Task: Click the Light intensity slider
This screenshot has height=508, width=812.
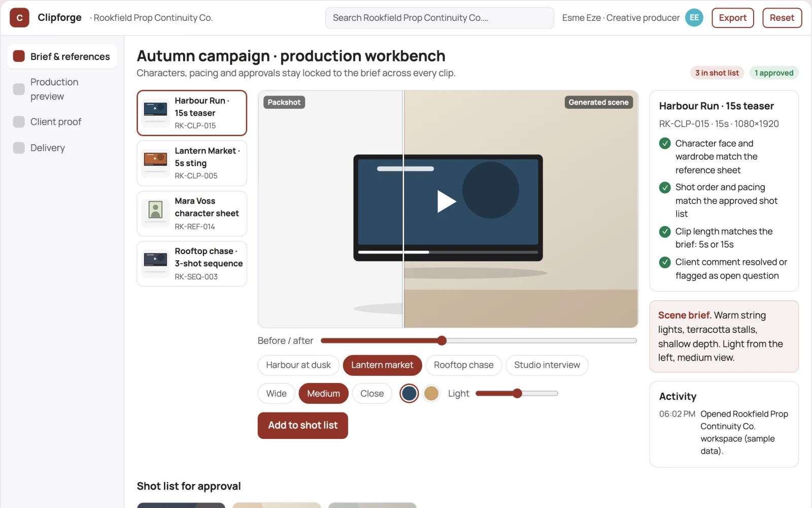Action: tap(517, 393)
